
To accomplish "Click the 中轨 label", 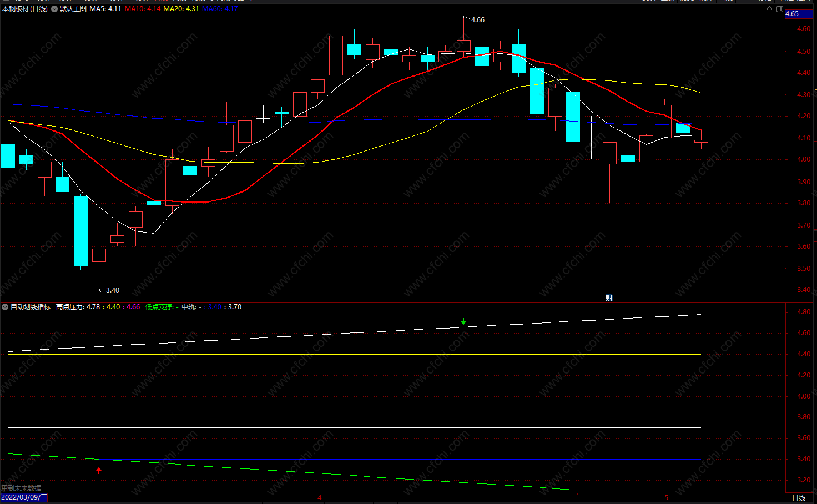I will 189,307.
